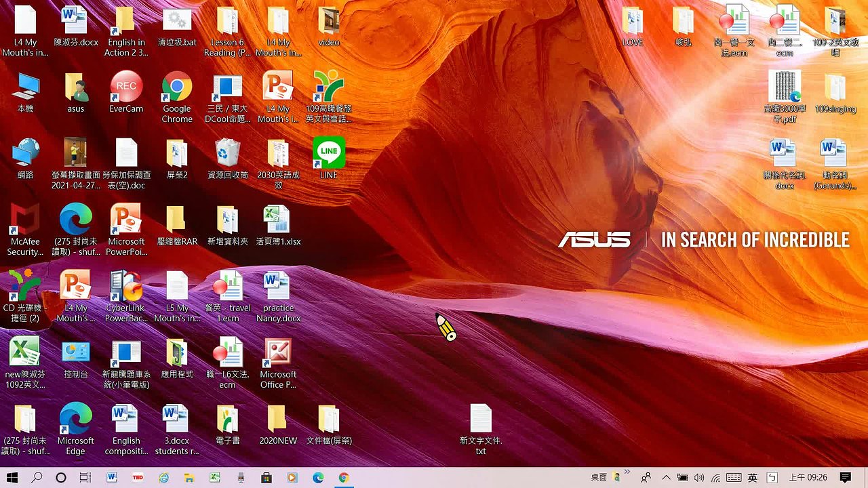Open the 屏榮2 folder

(x=177, y=160)
